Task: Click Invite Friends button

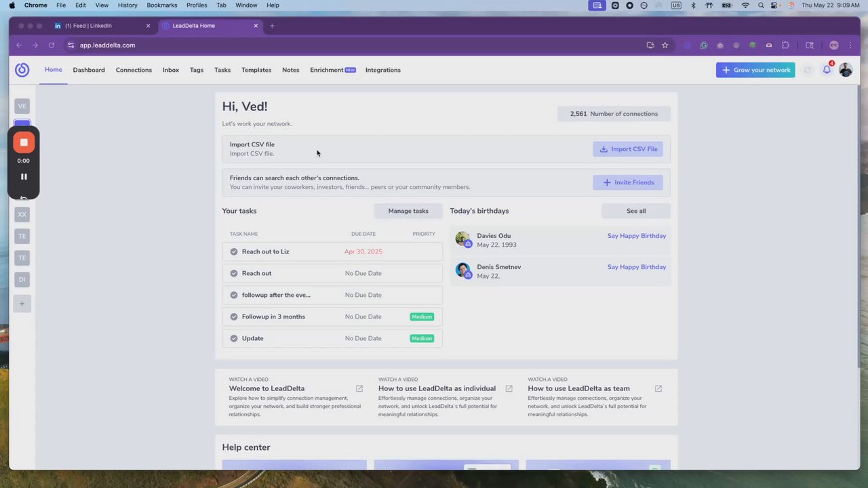Action: point(628,182)
